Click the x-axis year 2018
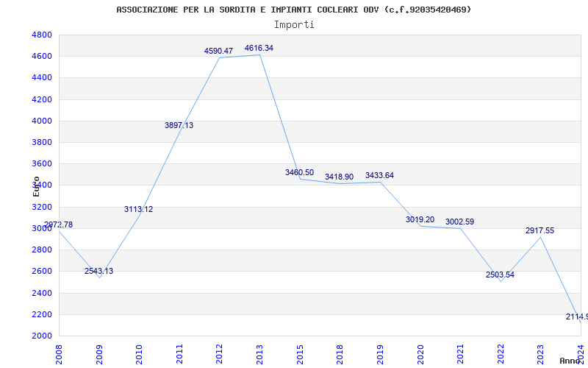 [x=340, y=354]
